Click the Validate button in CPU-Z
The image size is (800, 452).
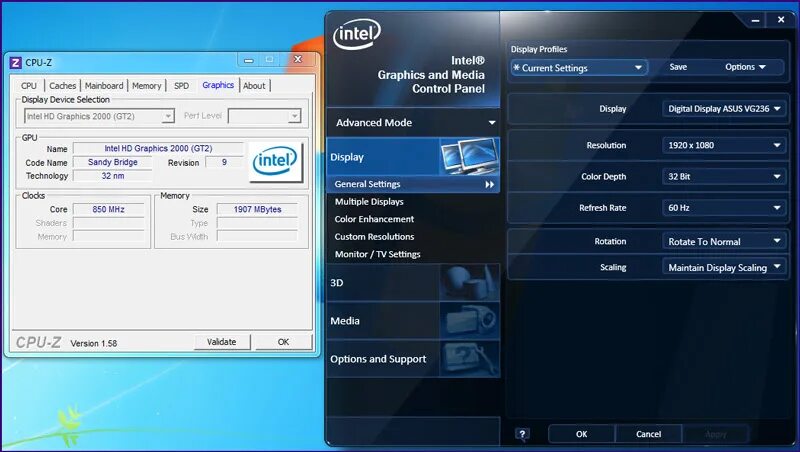point(222,342)
